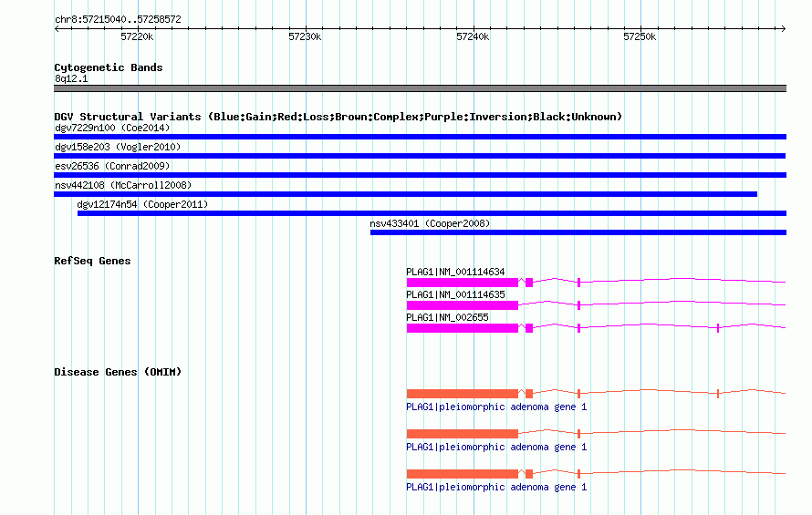The height and width of the screenshot is (515, 812).
Task: Click the blue gain bar under dgv158e203
Action: pos(420,156)
